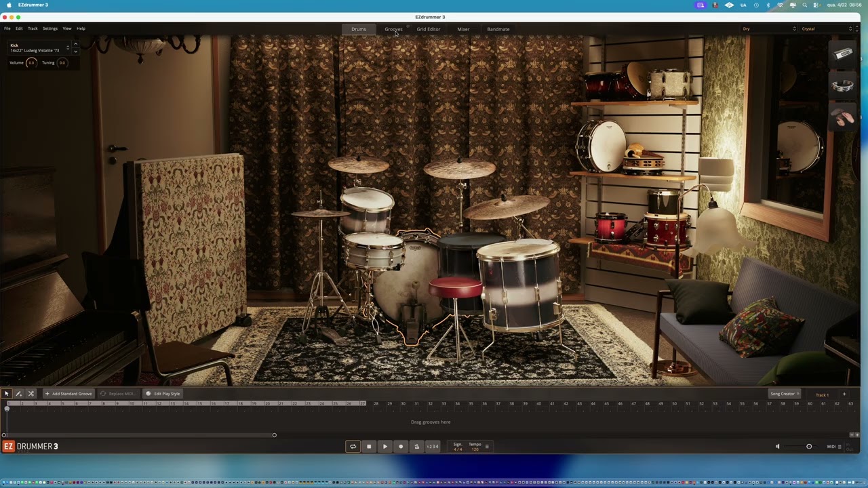
Task: Select the pencil draw tool
Action: click(18, 394)
